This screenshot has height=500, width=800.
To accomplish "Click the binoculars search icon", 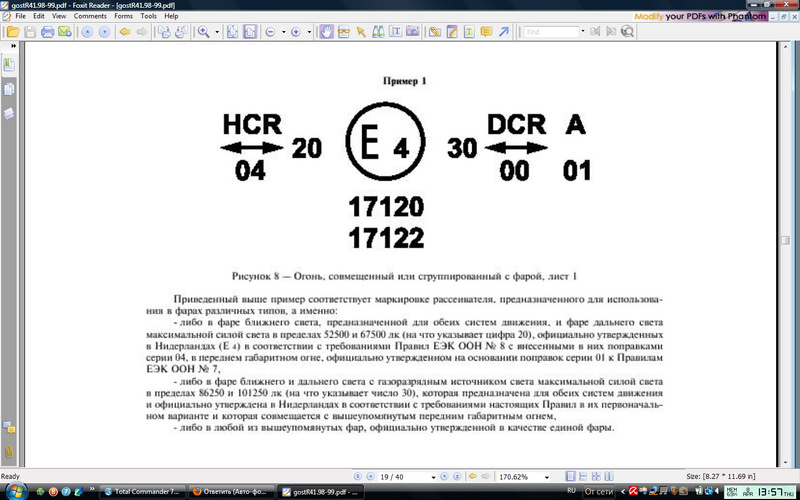I will pyautogui.click(x=378, y=32).
